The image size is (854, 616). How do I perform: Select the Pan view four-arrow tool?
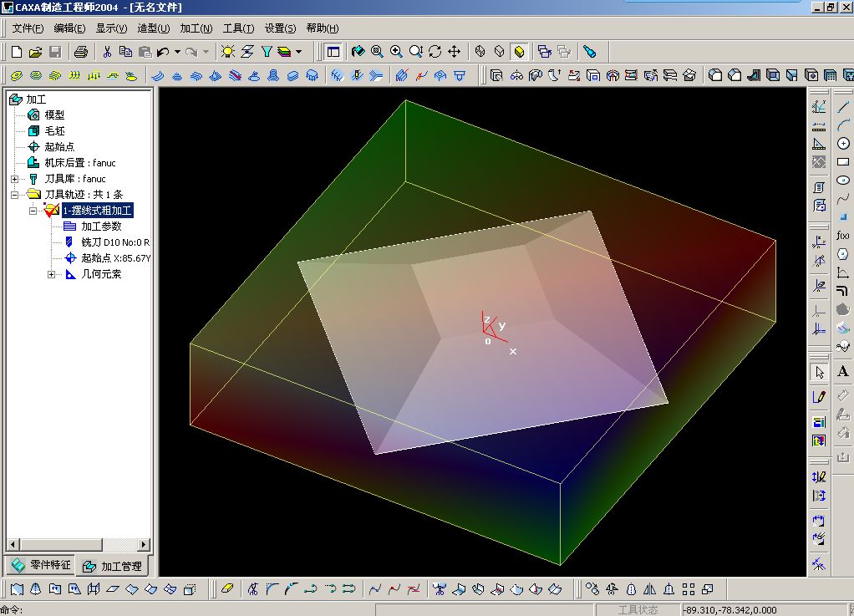pos(455,52)
